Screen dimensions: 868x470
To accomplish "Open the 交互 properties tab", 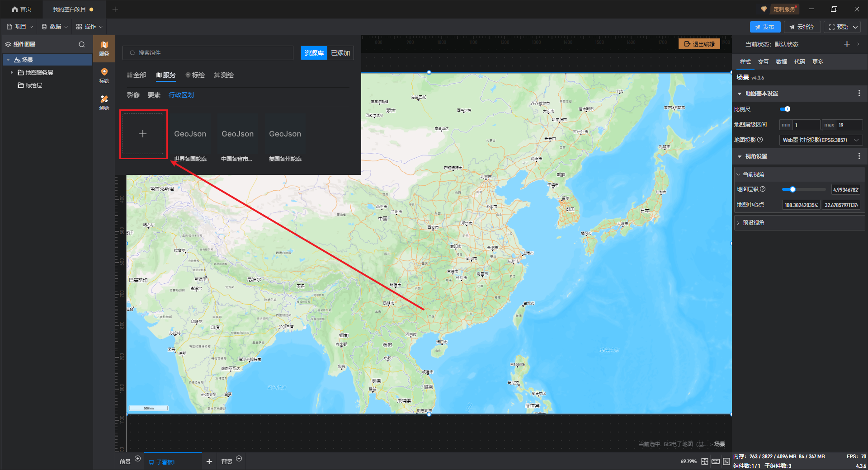I will pos(764,62).
